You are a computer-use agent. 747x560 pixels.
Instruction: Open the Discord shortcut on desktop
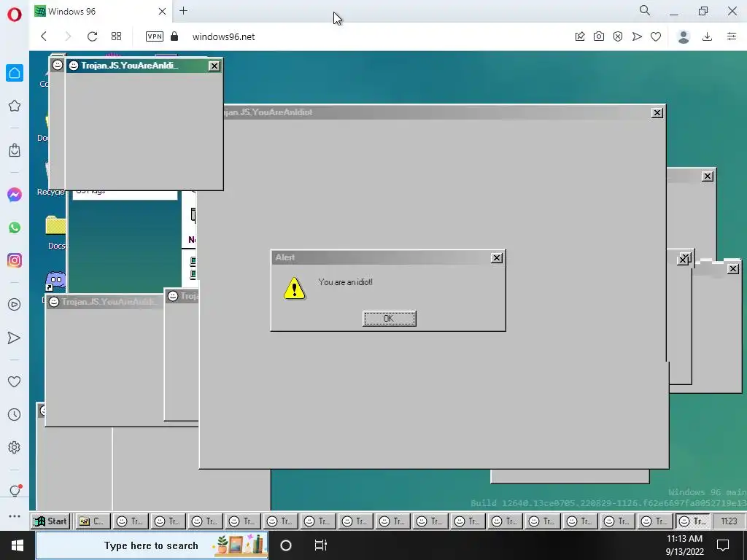coord(55,282)
